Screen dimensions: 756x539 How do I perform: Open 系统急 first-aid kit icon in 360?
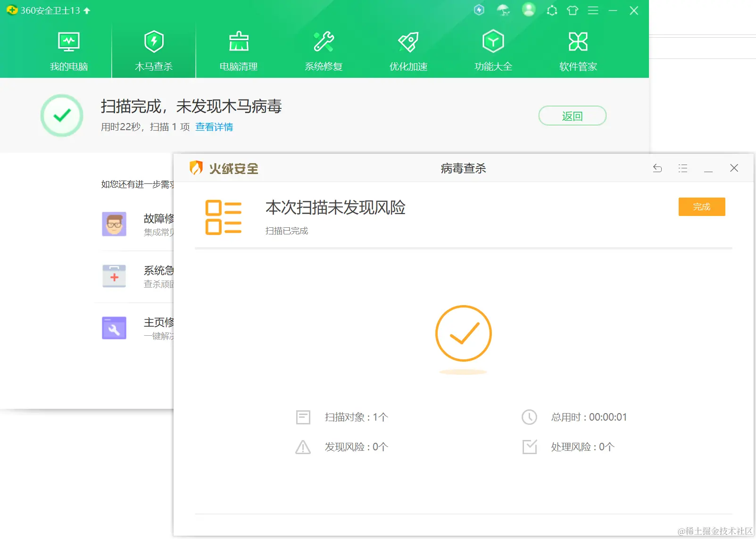[114, 276]
